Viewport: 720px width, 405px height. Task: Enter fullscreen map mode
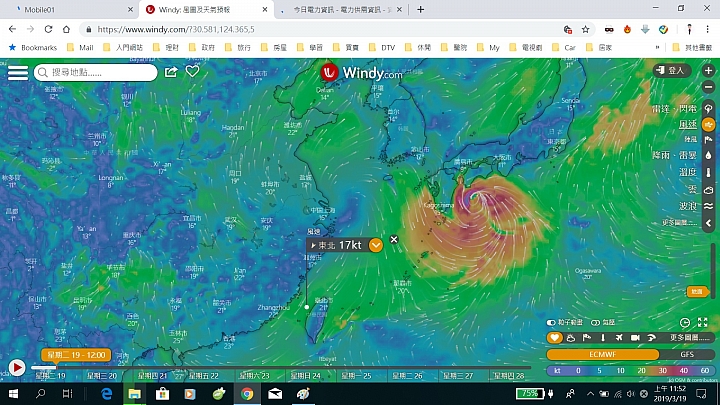coord(703,322)
